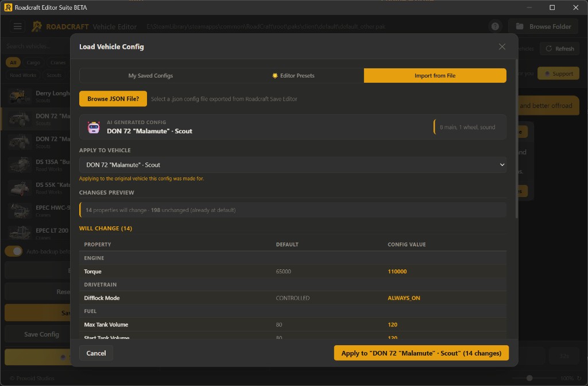588x386 pixels.
Task: Click the Save Config button
Action: tap(37, 335)
